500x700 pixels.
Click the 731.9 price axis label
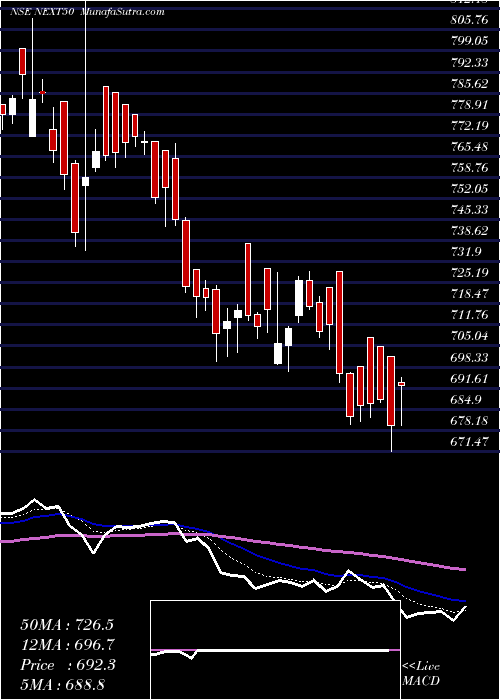tap(465, 252)
